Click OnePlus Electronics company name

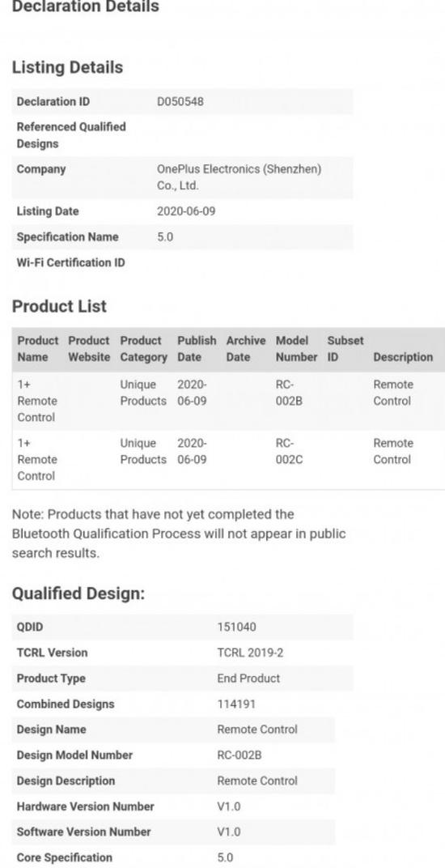[239, 177]
